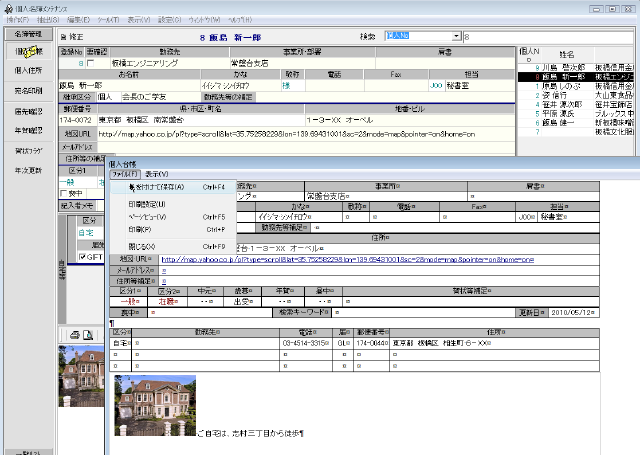Screen dimensions: 640x455
Task: Click the 担当 field 秘書室
Action: (480, 86)
